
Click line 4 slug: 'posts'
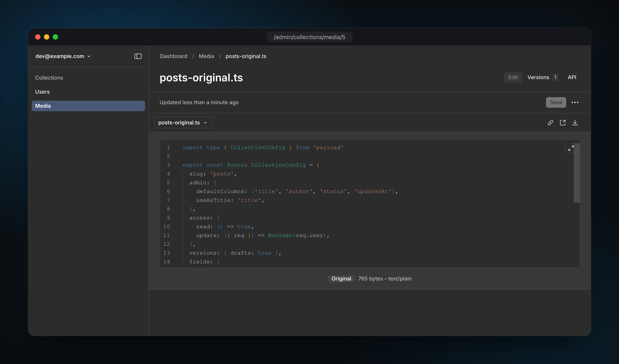(x=213, y=174)
